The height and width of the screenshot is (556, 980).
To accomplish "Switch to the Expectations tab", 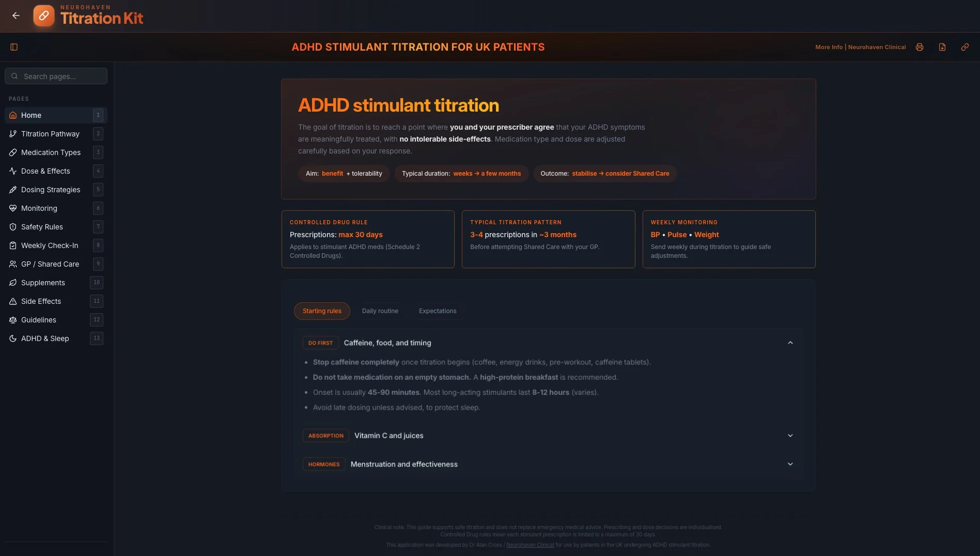I will [x=438, y=311].
